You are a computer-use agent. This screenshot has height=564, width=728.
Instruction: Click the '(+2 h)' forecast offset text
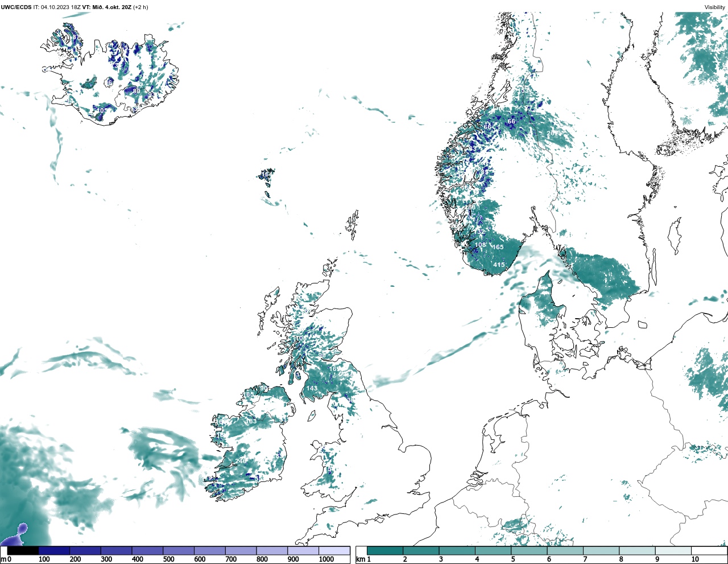(140, 7)
